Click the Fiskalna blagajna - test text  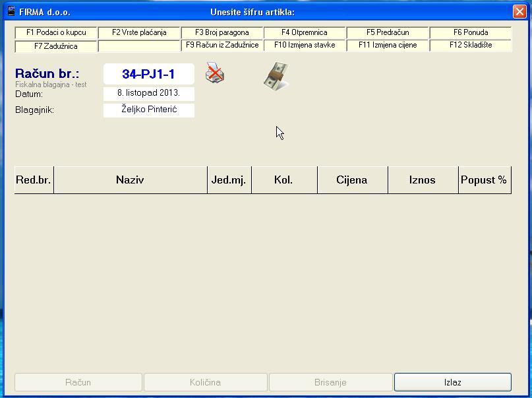[x=51, y=84]
